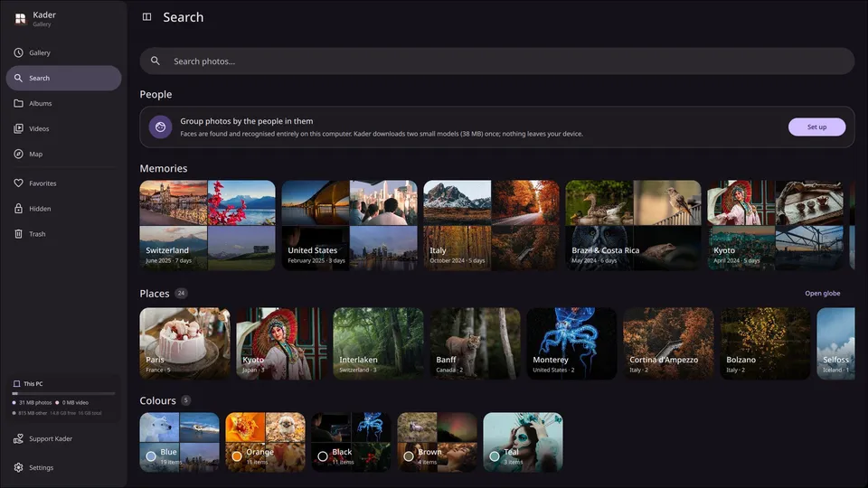Open the Videos section
868x488 pixels.
coord(63,128)
